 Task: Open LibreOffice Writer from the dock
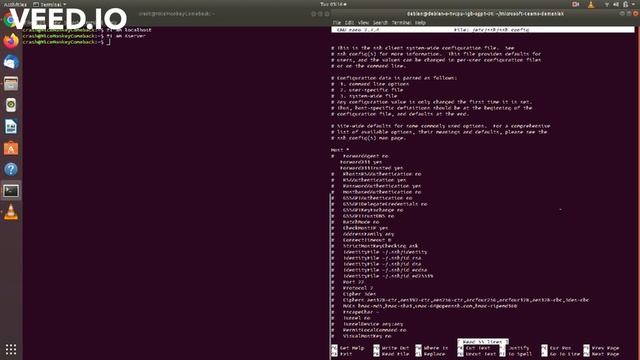11,127
